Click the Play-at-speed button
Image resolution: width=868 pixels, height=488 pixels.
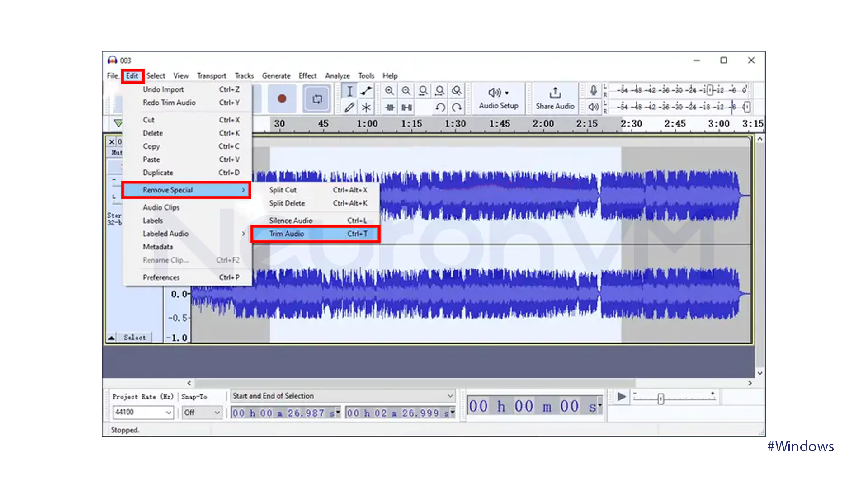(x=621, y=397)
